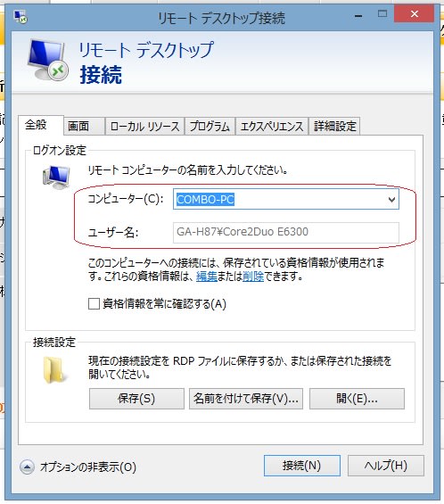Select the プログラム tab
444x504 pixels.
(x=210, y=126)
